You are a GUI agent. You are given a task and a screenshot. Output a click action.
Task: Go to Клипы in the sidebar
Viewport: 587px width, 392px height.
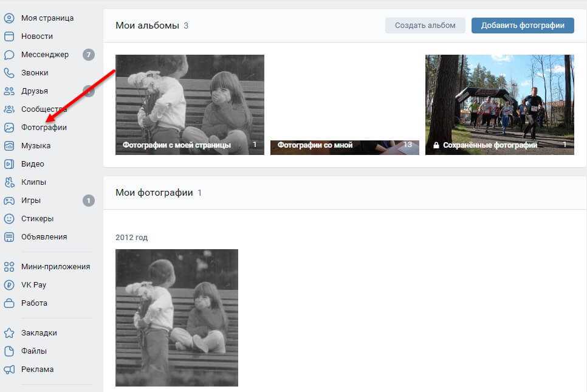click(x=33, y=182)
